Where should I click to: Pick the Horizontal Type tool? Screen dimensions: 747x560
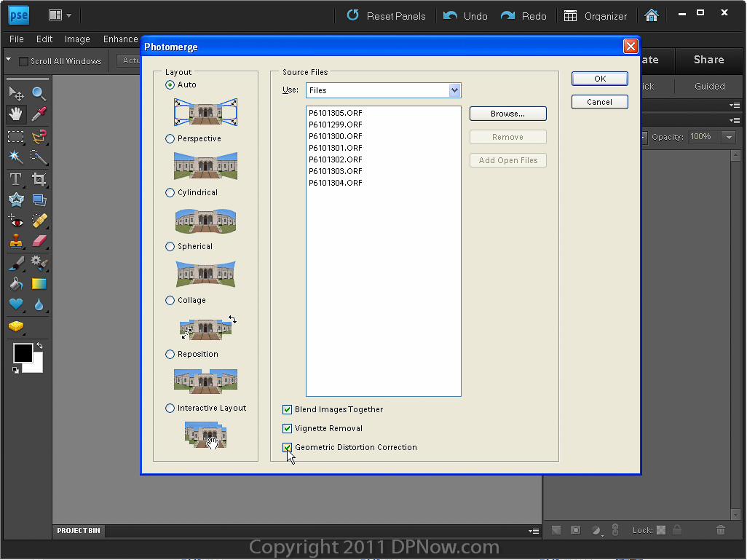[x=15, y=179]
